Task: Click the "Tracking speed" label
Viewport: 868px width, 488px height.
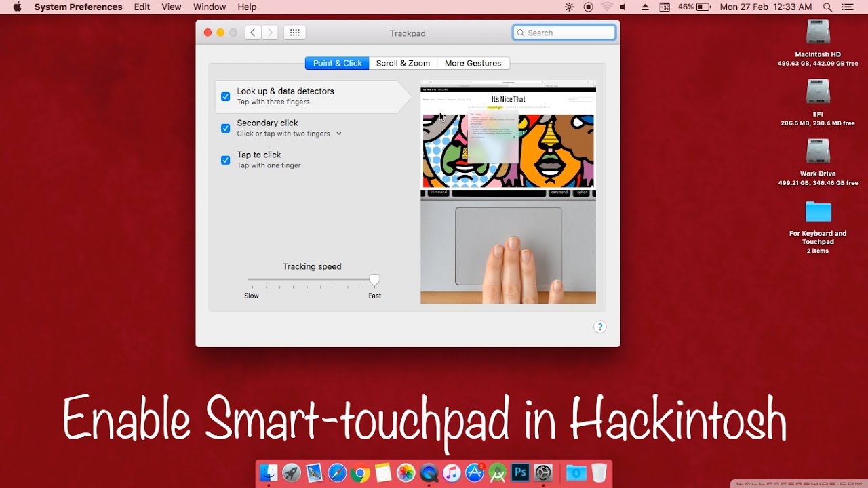Action: [x=312, y=266]
